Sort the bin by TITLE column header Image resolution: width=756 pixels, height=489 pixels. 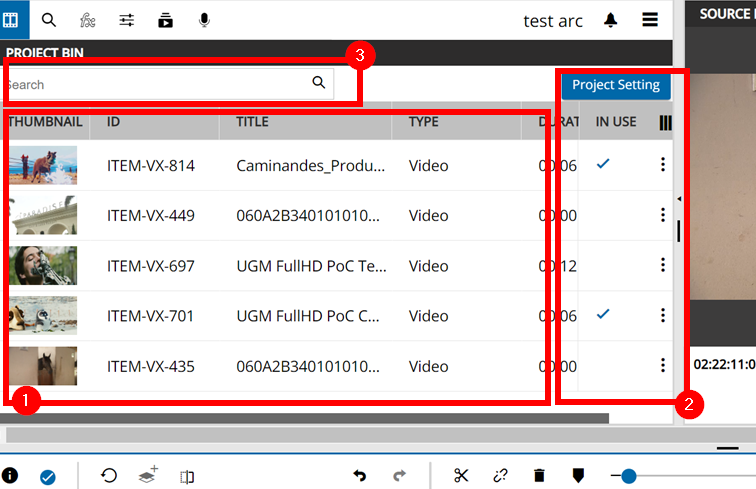(x=253, y=122)
